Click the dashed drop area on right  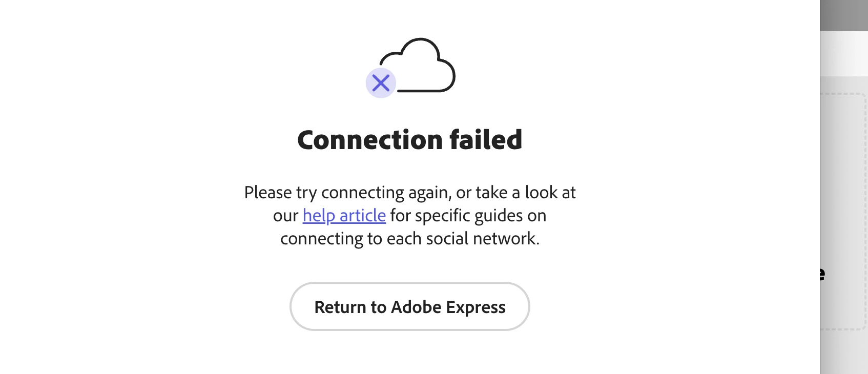[843, 211]
